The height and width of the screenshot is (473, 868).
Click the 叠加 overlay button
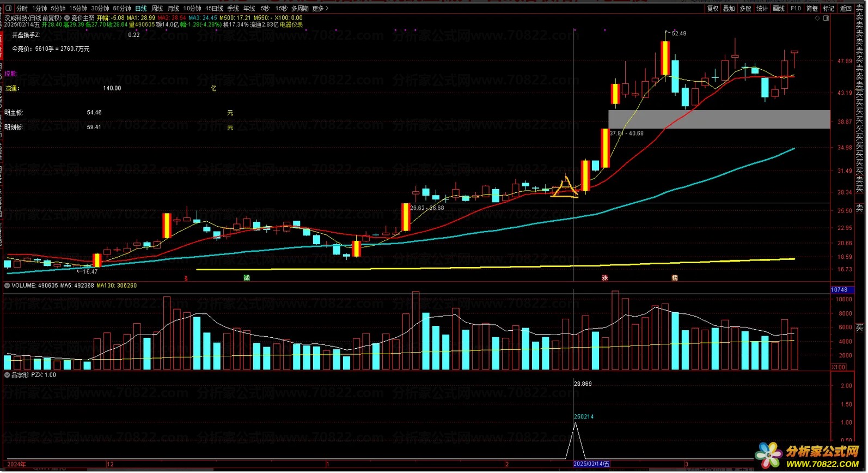729,8
